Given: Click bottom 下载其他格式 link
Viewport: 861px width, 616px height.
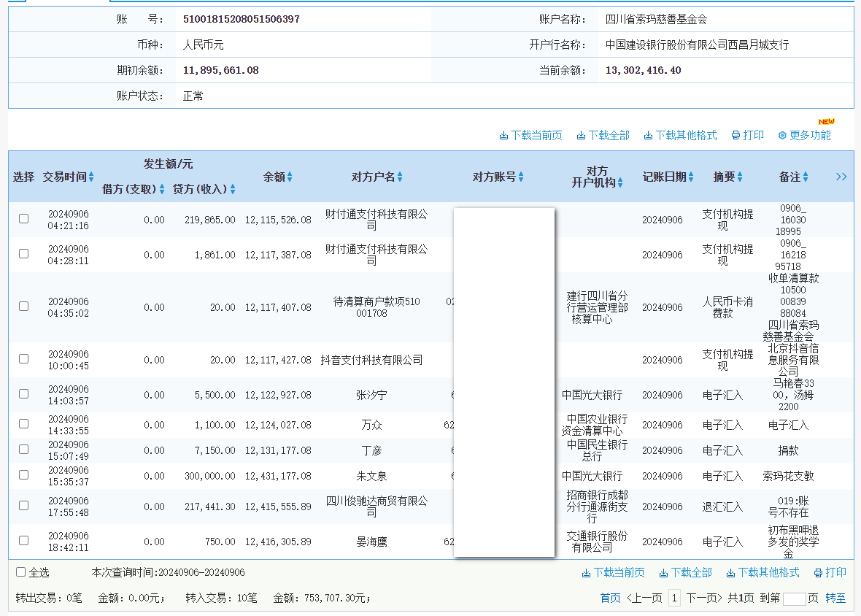Looking at the screenshot, I should click(762, 573).
